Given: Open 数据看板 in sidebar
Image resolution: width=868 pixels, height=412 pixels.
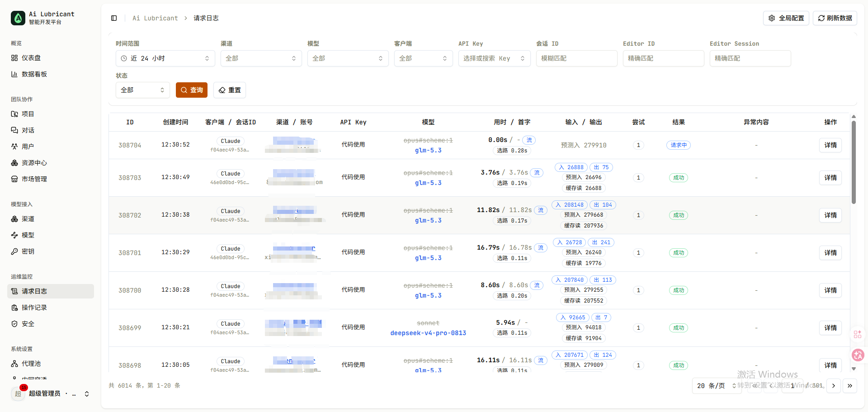Looking at the screenshot, I should (x=51, y=74).
